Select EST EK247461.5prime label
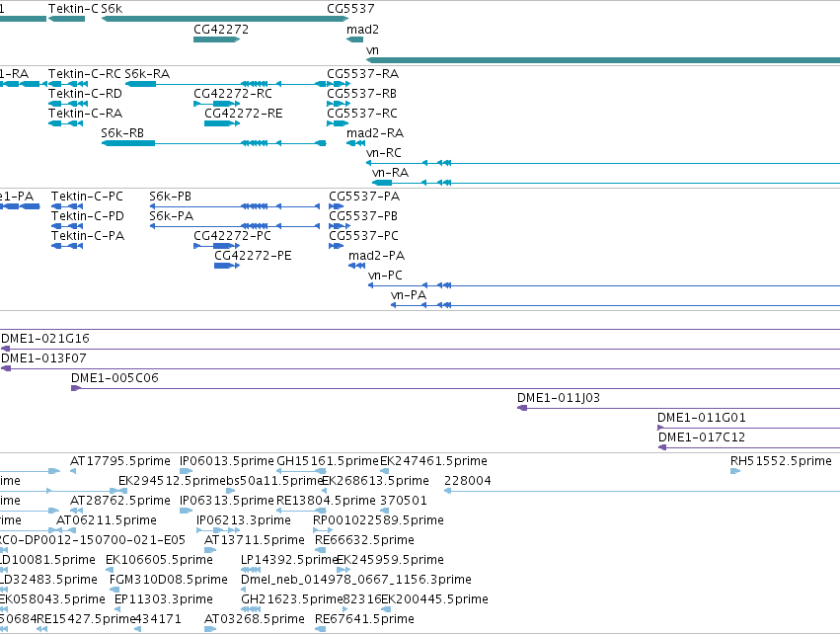Viewport: 840px width, 634px height. coord(434,461)
